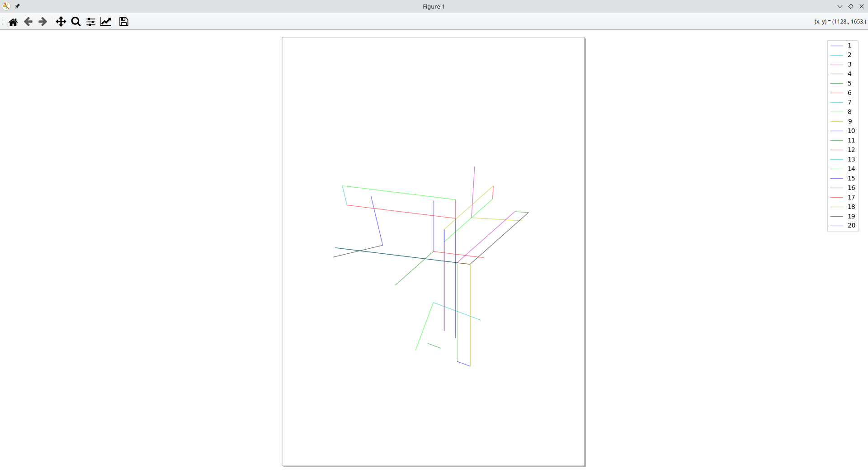Click legend entry 19

pyautogui.click(x=843, y=216)
